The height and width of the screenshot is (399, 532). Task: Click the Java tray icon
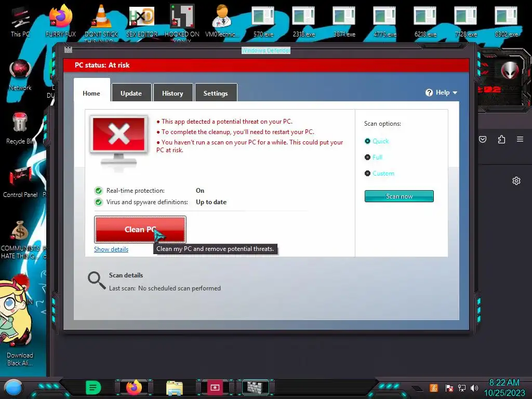[x=434, y=388]
